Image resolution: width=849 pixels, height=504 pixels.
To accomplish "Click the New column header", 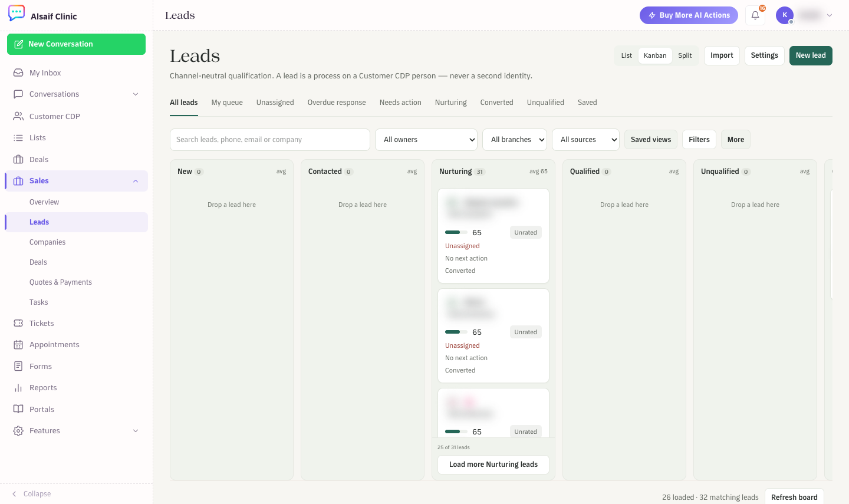I will [232, 172].
